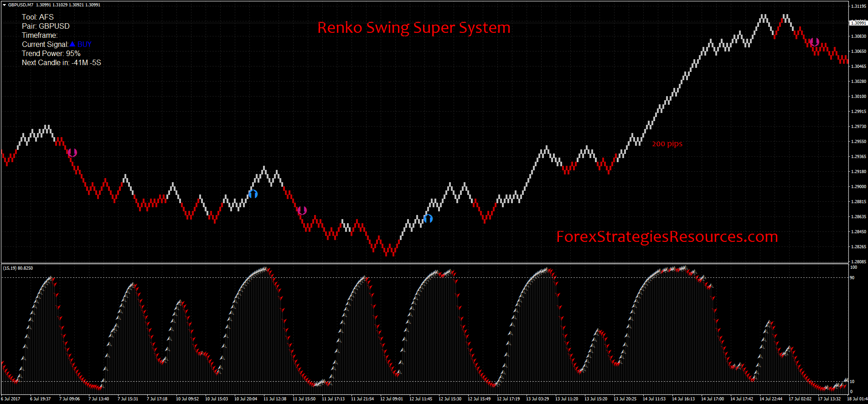868x404 pixels.
Task: Select the blue buy marker above 12 Jul 11:45
Action: click(428, 219)
